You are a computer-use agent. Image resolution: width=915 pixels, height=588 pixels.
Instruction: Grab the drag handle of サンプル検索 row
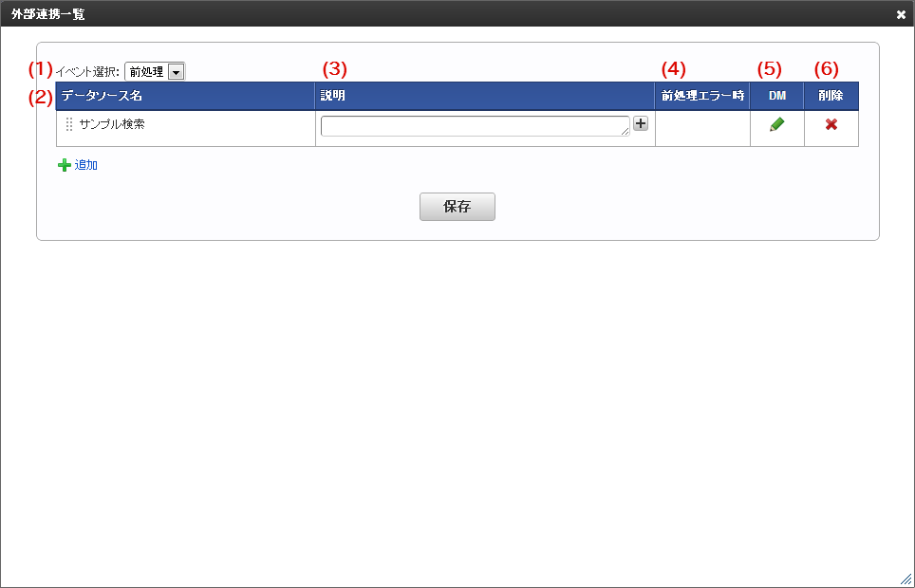coord(69,124)
